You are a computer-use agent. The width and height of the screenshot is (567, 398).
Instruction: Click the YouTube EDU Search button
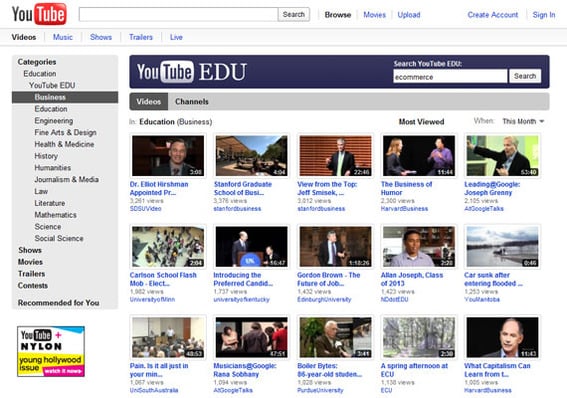tap(525, 76)
